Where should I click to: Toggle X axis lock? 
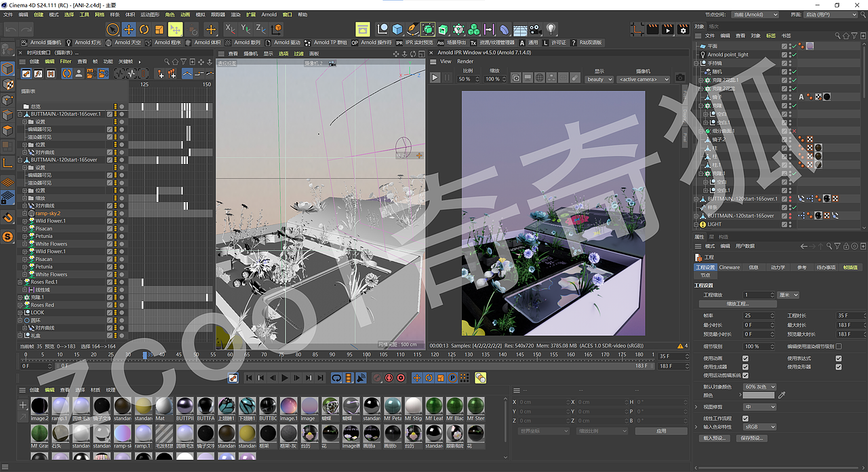point(230,29)
